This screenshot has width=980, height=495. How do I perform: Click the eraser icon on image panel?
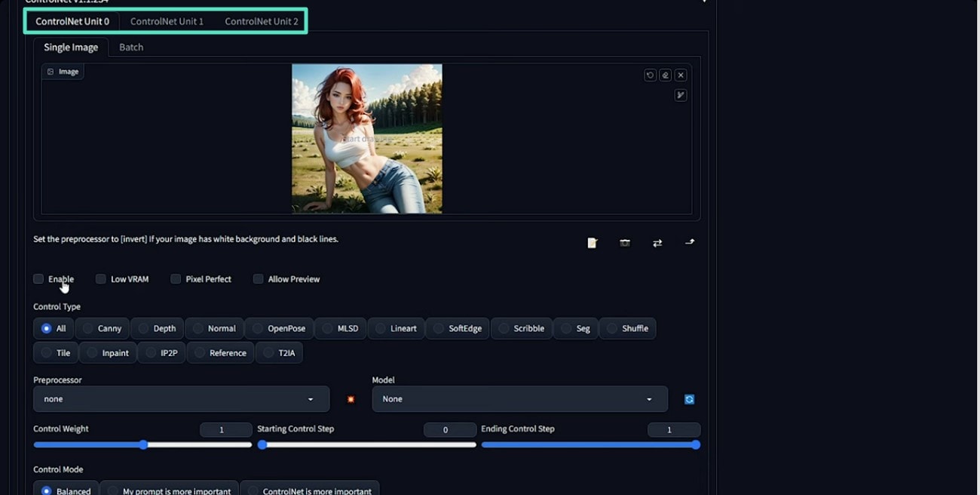click(x=665, y=75)
